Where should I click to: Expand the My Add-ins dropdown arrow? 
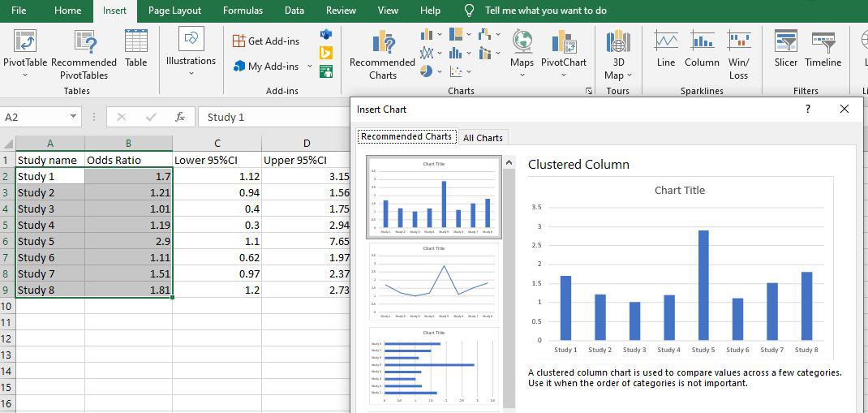click(x=309, y=67)
